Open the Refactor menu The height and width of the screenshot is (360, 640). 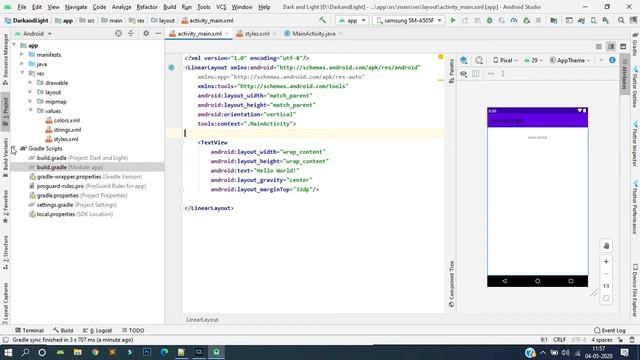coord(147,7)
